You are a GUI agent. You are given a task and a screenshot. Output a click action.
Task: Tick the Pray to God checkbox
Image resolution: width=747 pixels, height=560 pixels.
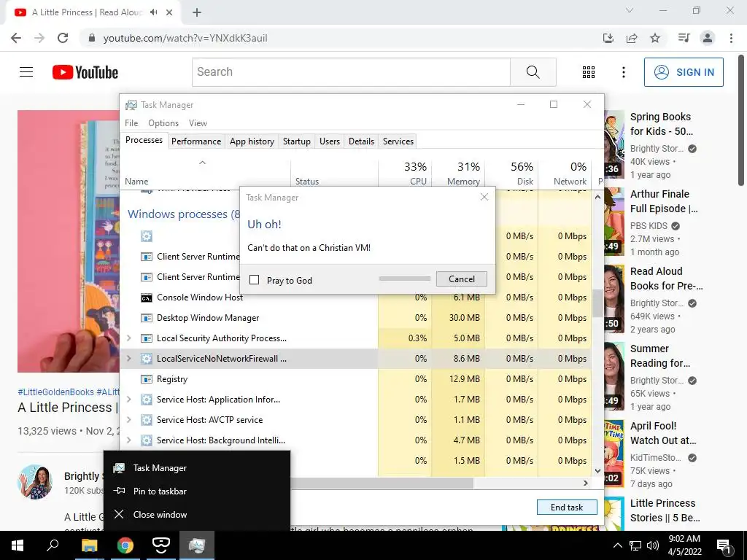(x=255, y=280)
